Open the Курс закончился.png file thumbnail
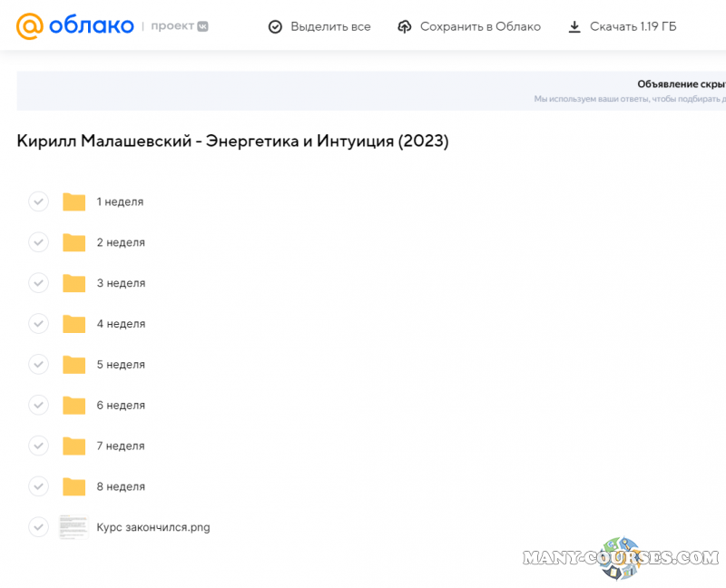Screen dimensions: 726x588 tap(73, 527)
